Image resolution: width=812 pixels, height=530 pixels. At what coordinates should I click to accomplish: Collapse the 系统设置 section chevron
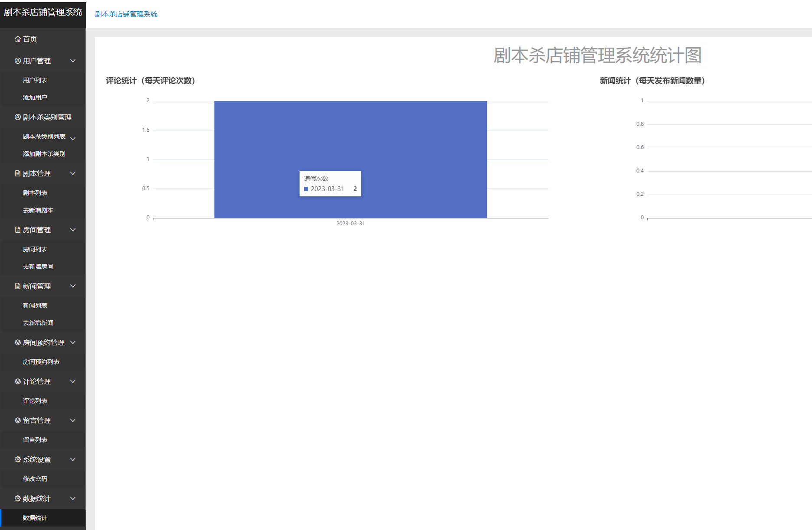(x=73, y=459)
